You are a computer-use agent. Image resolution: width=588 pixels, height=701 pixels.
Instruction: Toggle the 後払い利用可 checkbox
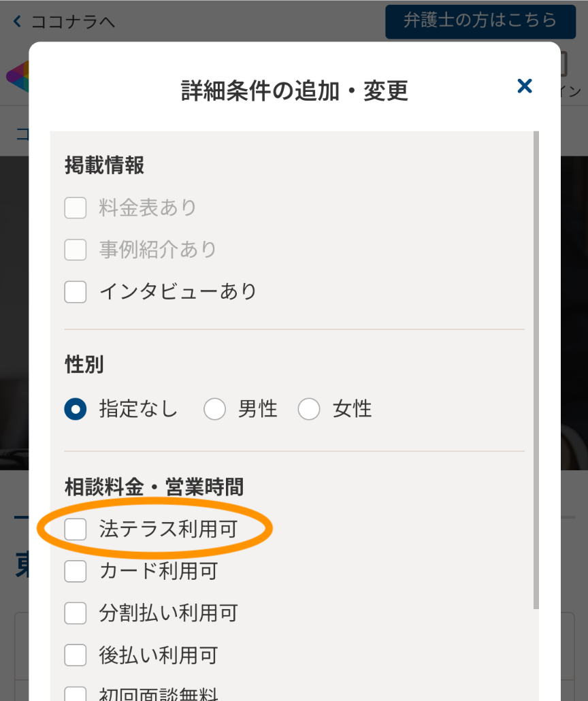coord(76,655)
